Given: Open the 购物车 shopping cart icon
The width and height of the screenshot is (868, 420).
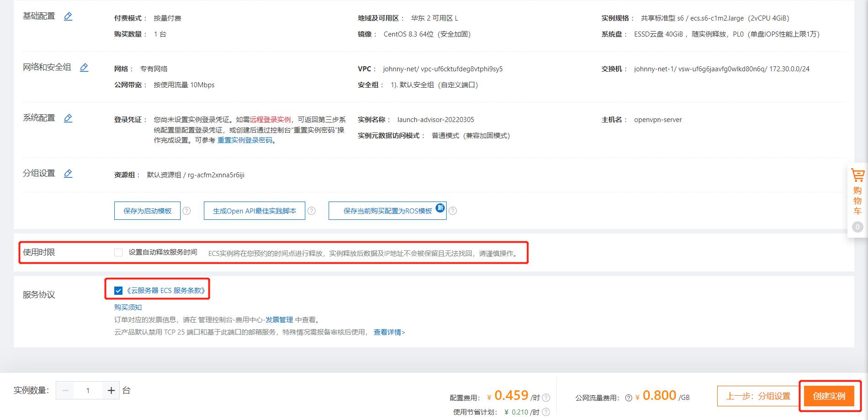Looking at the screenshot, I should [x=857, y=175].
